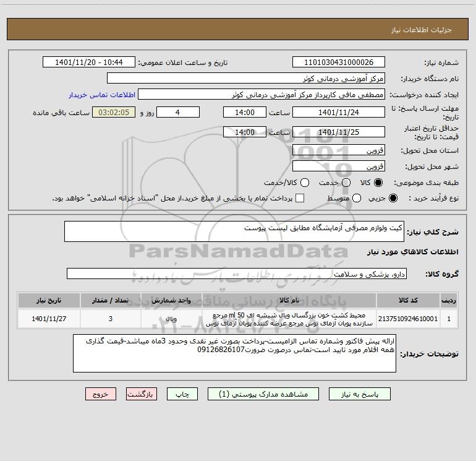Select the متوسط purchase type radio
Image resolution: width=476 pixels, height=461 pixels.
(x=357, y=198)
